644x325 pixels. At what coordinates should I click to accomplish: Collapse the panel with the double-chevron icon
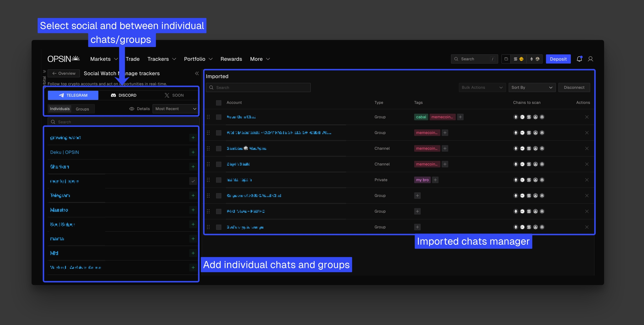197,73
